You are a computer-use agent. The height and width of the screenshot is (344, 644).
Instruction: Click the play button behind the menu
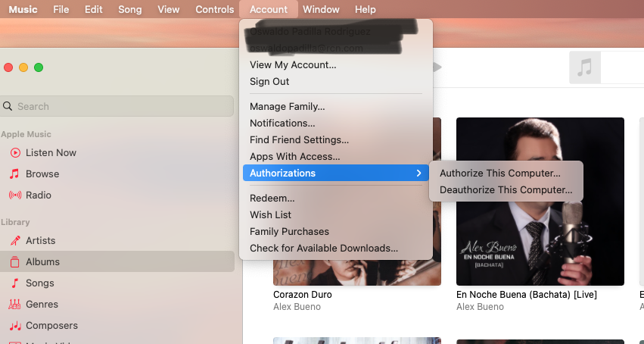[x=437, y=67]
